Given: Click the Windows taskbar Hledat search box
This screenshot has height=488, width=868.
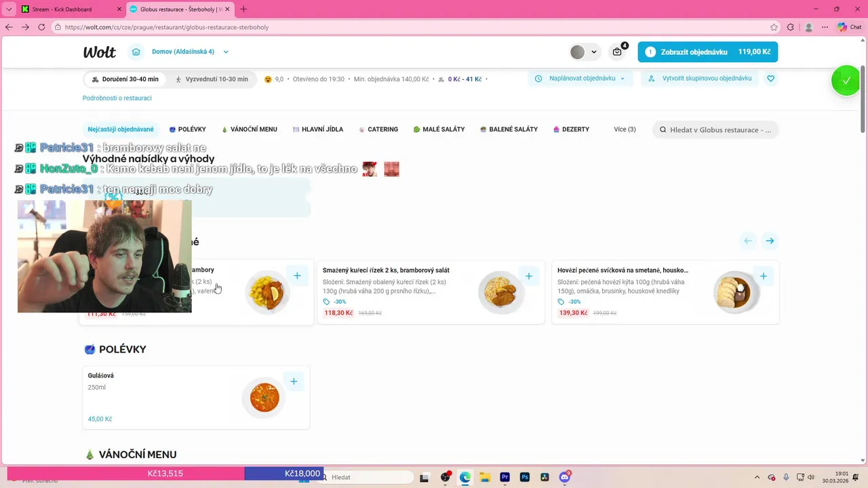Looking at the screenshot, I should [366, 477].
